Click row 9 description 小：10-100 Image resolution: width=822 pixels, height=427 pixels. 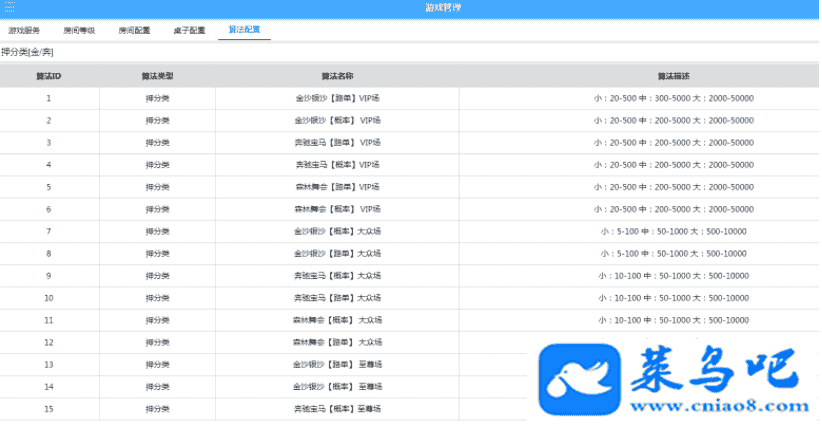[x=620, y=276]
